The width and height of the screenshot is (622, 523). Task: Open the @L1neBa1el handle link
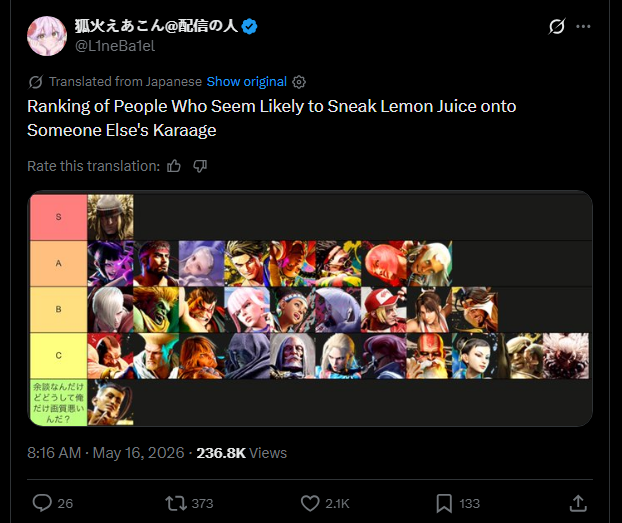(x=115, y=46)
